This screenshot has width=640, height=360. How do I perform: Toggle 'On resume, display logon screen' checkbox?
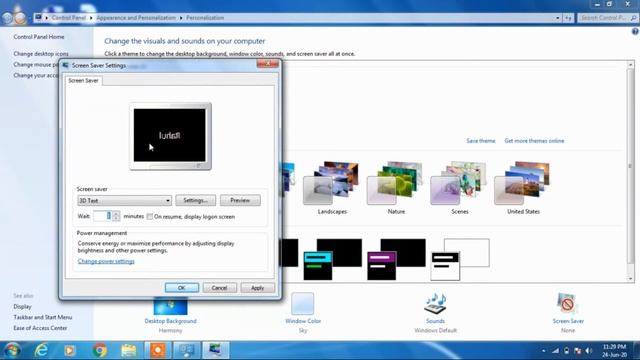pyautogui.click(x=150, y=217)
